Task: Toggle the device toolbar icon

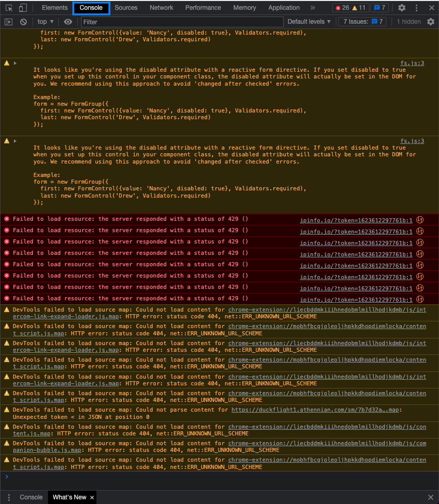Action: point(23,8)
